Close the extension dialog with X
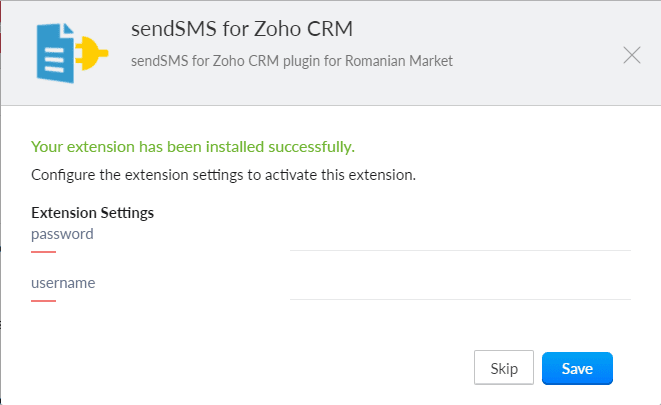The height and width of the screenshot is (405, 661). (631, 55)
